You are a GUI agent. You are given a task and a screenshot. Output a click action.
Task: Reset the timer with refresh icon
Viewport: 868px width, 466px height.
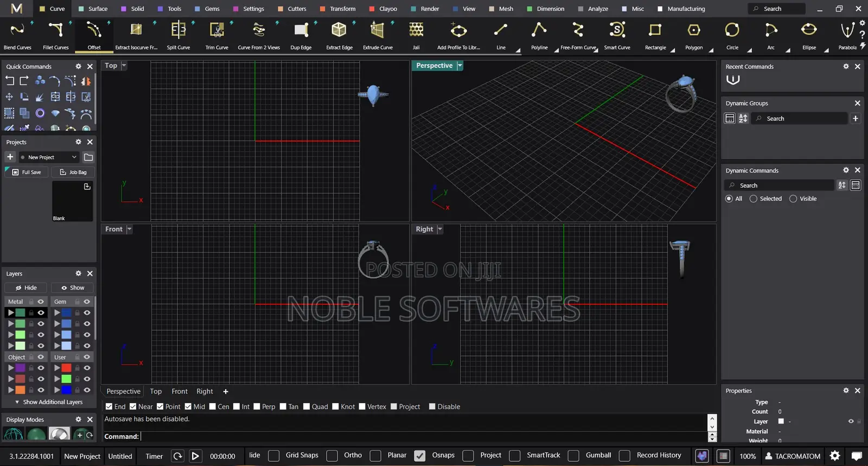coord(177,456)
